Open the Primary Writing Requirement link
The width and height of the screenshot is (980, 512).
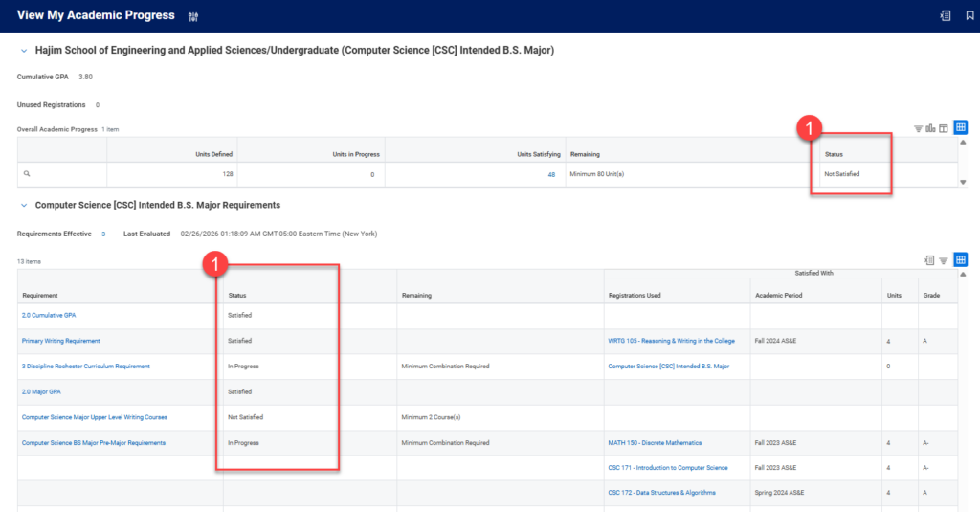point(60,341)
